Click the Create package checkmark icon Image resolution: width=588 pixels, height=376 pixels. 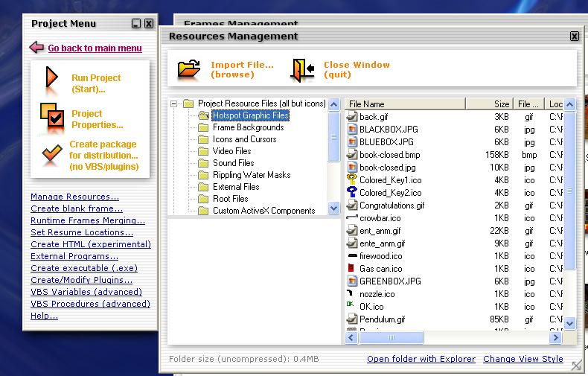[x=52, y=153]
